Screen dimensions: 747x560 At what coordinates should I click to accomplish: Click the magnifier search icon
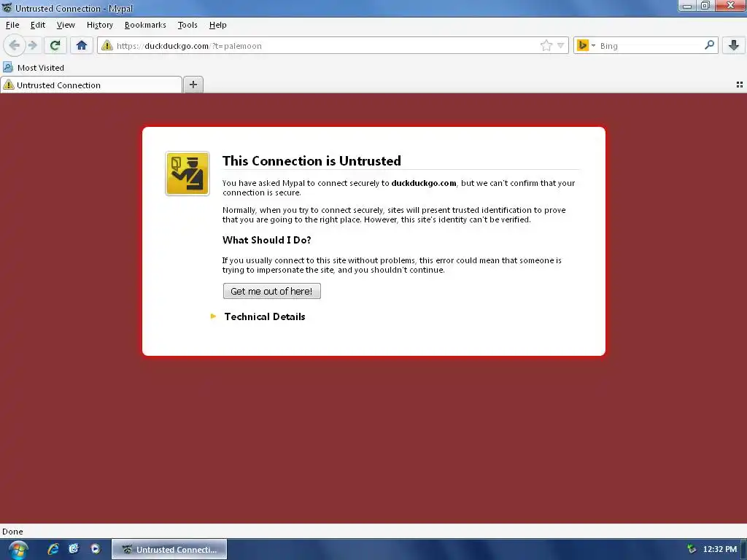709,45
